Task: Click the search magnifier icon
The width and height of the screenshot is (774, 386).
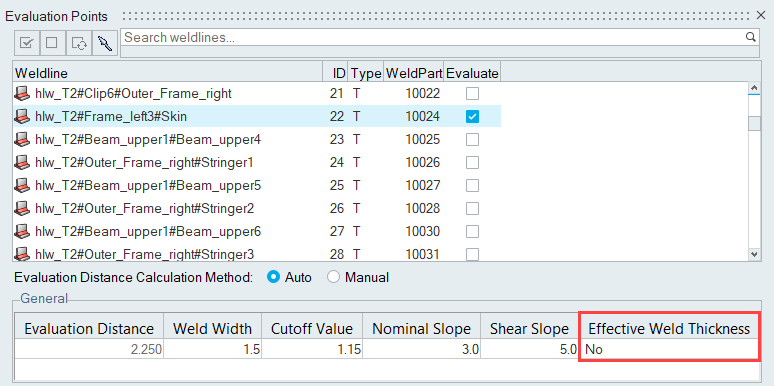Action: tap(751, 37)
